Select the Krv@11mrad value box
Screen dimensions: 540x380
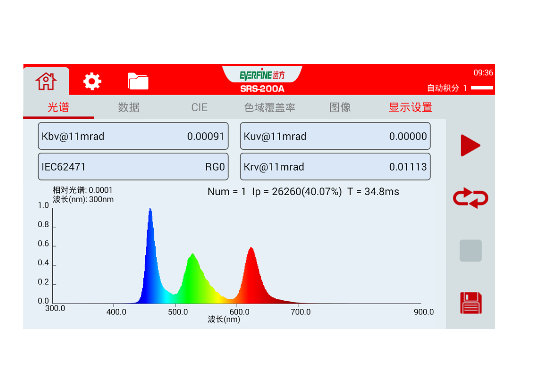pyautogui.click(x=335, y=167)
